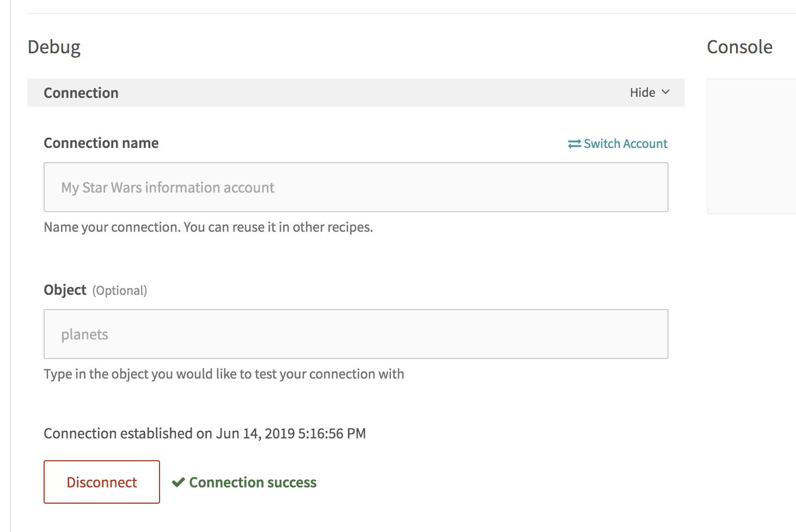Collapse the section using the Hide chevron arrow
The height and width of the screenshot is (532, 796).
tap(665, 92)
